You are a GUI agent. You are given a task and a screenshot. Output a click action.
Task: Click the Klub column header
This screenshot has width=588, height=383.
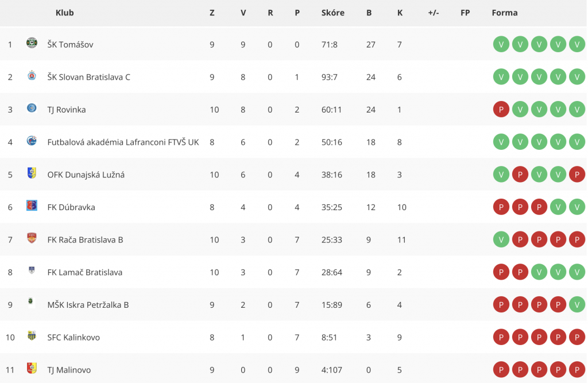64,13
